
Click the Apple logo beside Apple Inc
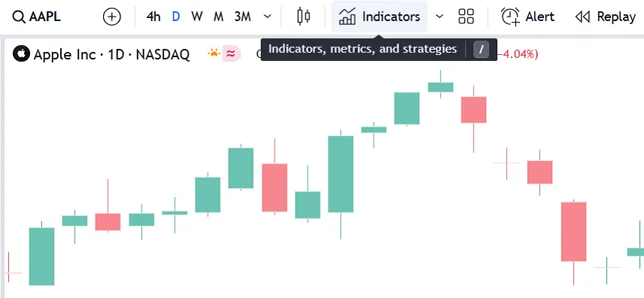tap(21, 54)
